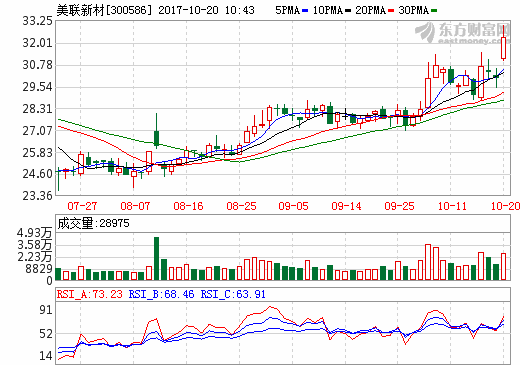The height and width of the screenshot is (365, 520).
Task: Click the 33.25 price axis label
Action: pos(37,21)
